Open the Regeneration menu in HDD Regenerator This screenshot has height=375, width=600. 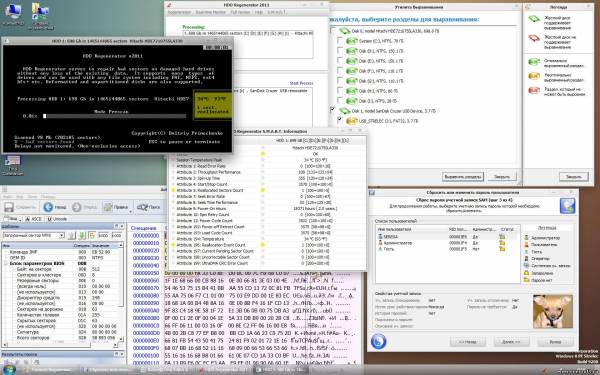pos(179,12)
